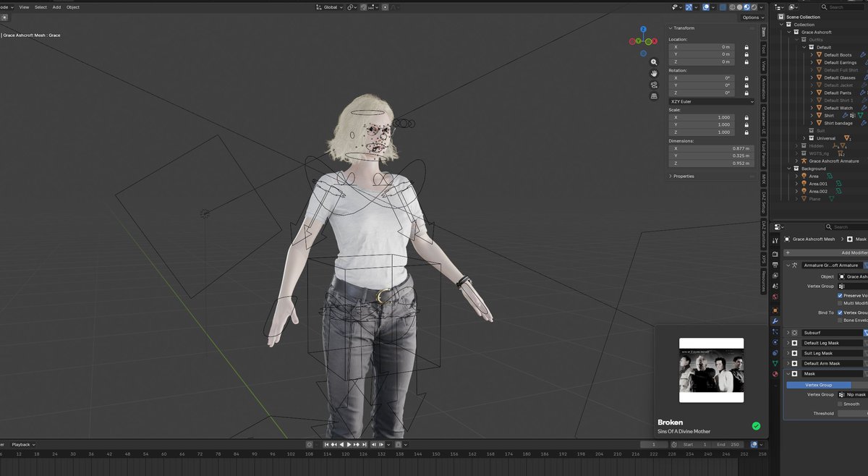Open the Add menu
Image resolution: width=868 pixels, height=476 pixels.
point(56,7)
